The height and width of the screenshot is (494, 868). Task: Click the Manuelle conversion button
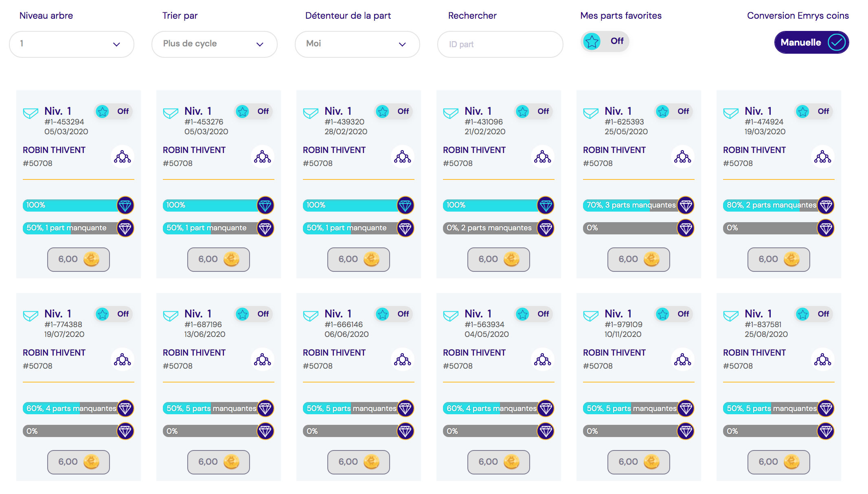pos(811,42)
